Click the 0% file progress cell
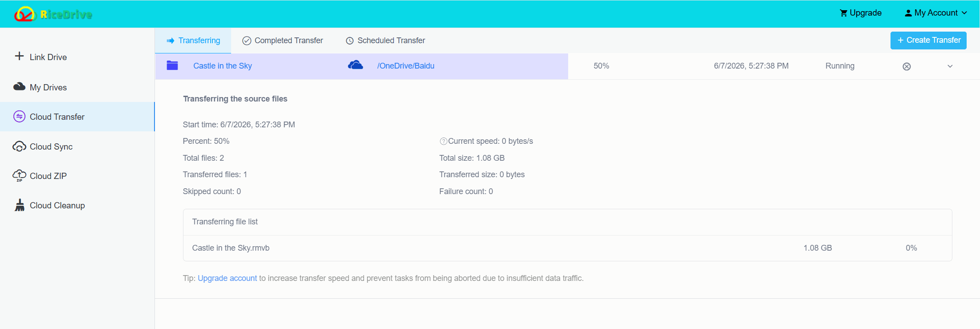Screen dimensions: 980x329 pyautogui.click(x=911, y=248)
